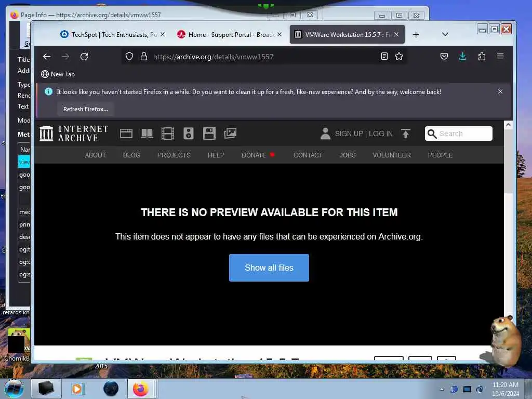The image size is (532, 399).
Task: Open the DONATE menu item
Action: (254, 155)
